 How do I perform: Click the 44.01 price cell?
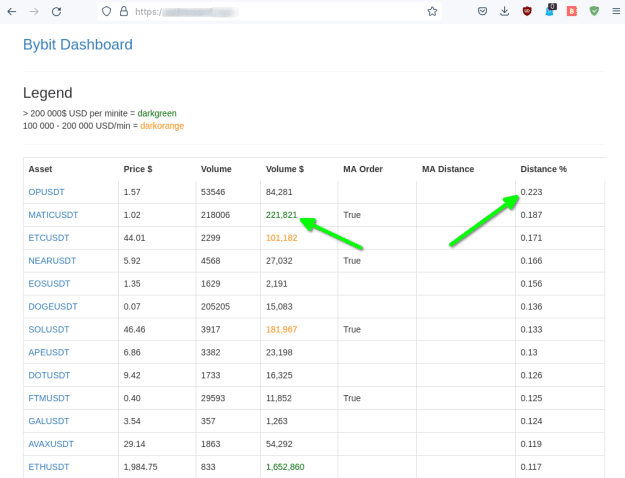click(134, 238)
